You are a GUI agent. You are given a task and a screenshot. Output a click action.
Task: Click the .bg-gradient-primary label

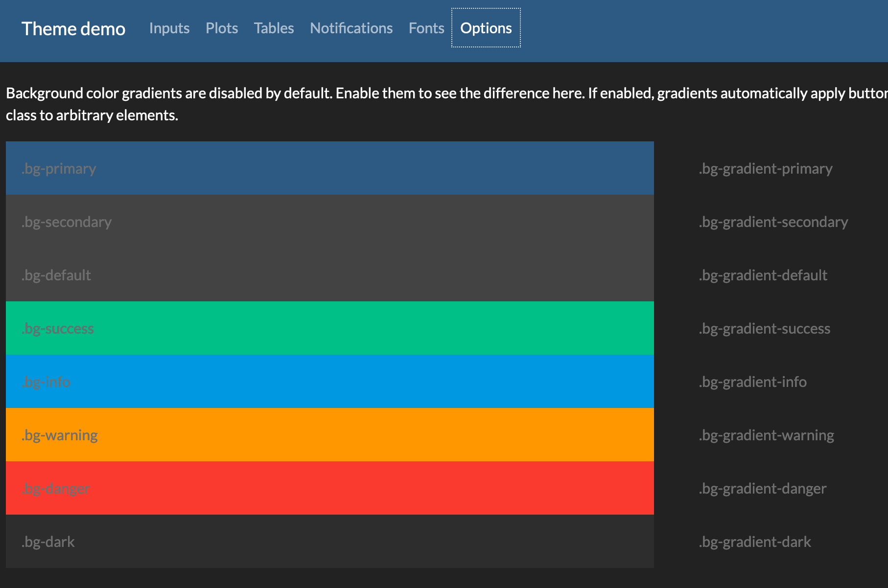tap(766, 169)
